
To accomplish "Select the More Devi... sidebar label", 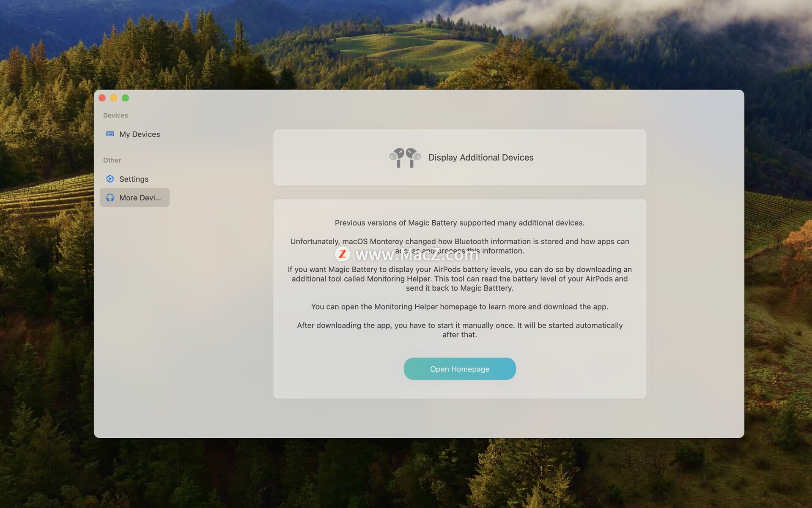I will point(140,197).
